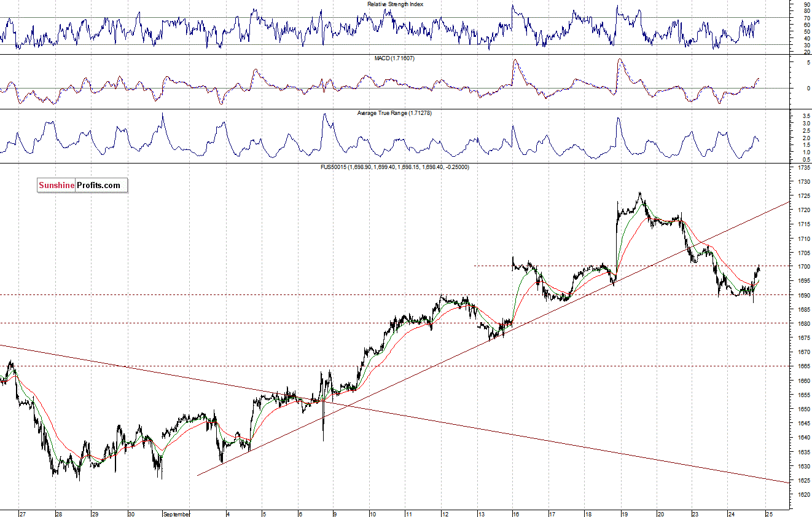Viewport: 812px width, 517px height.
Task: Select the 1715 price axis label
Action: pos(803,224)
